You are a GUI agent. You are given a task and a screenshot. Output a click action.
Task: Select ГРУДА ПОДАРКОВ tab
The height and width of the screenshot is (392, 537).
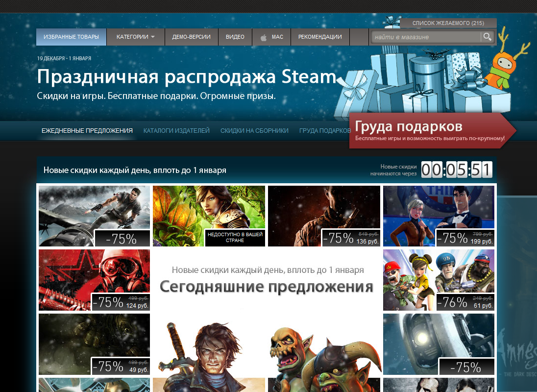(x=325, y=131)
